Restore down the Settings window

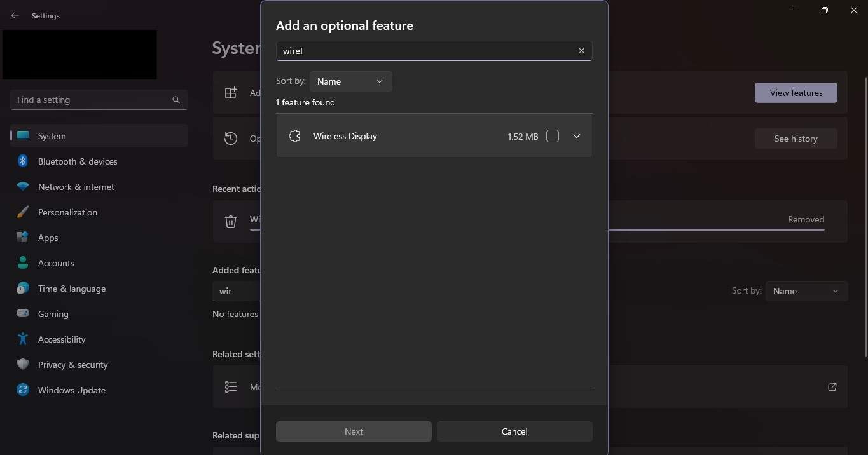point(825,10)
